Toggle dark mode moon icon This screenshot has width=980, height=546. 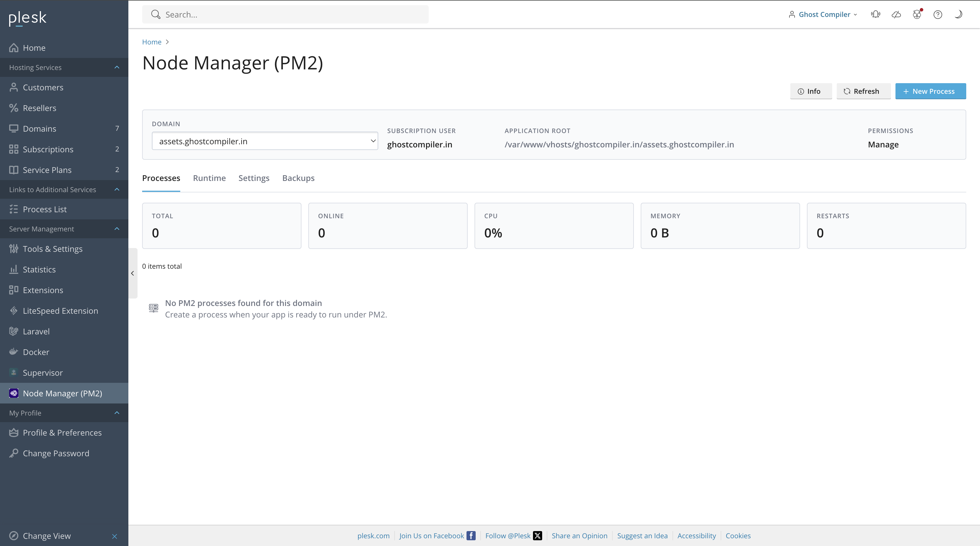point(959,14)
